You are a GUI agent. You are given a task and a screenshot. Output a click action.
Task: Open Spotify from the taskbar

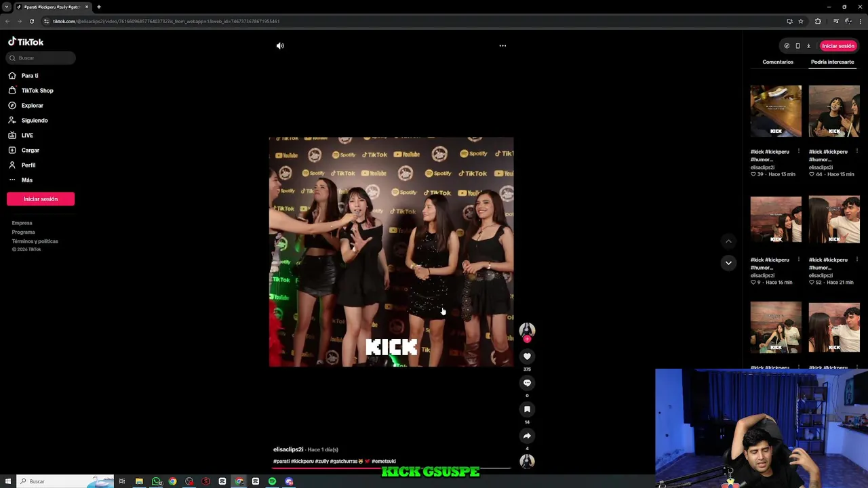(272, 481)
